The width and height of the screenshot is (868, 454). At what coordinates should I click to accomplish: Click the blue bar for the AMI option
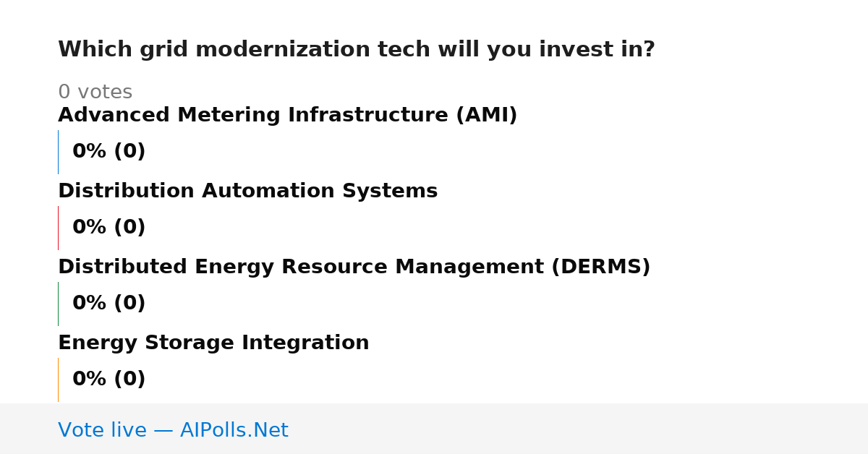pyautogui.click(x=58, y=152)
